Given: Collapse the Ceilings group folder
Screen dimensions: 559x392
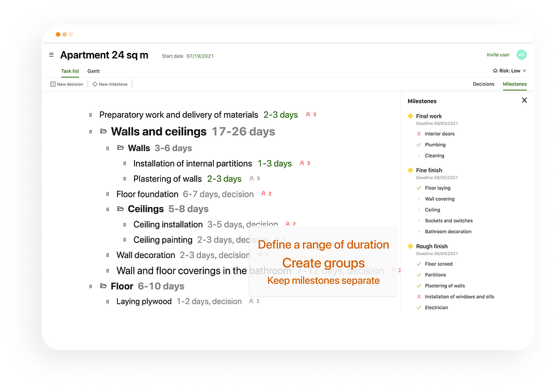Looking at the screenshot, I should (120, 209).
